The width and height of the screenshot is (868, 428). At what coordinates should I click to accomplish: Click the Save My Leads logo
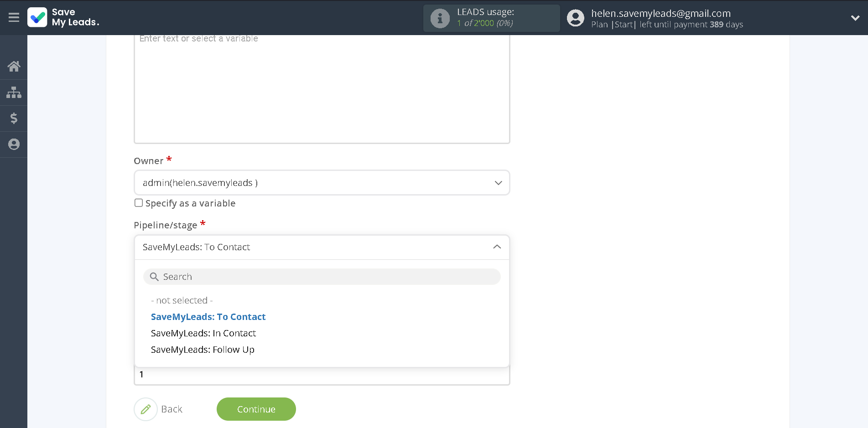pyautogui.click(x=63, y=17)
